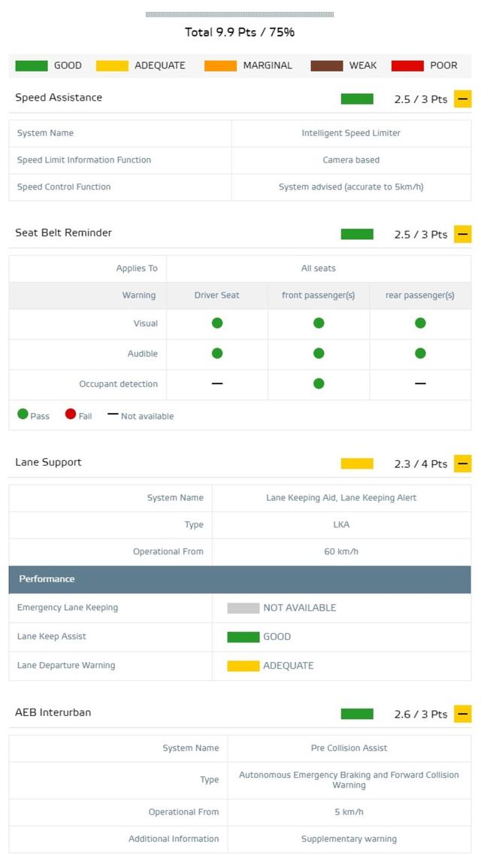Click Driver Seat Visual pass dot
The height and width of the screenshot is (868, 481).
[217, 323]
